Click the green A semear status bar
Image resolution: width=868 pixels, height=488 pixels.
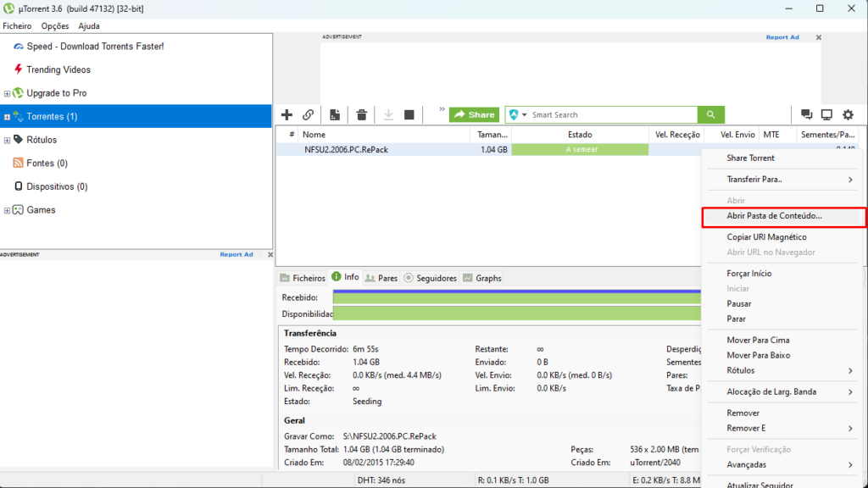pos(580,149)
